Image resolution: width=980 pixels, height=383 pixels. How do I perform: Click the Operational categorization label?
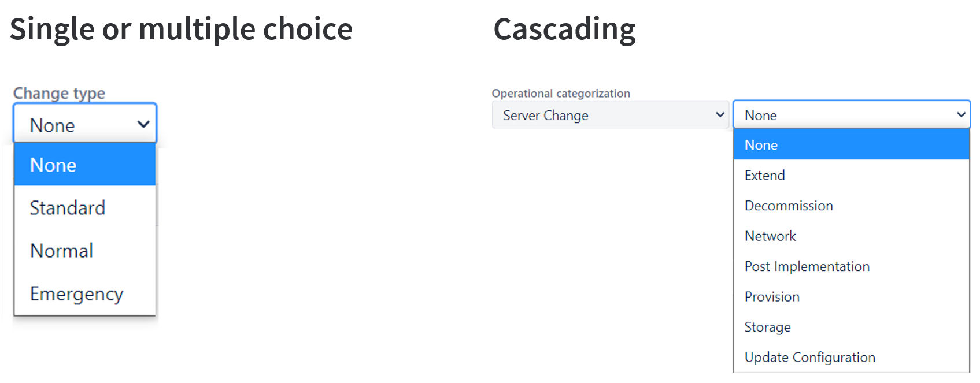tap(560, 93)
